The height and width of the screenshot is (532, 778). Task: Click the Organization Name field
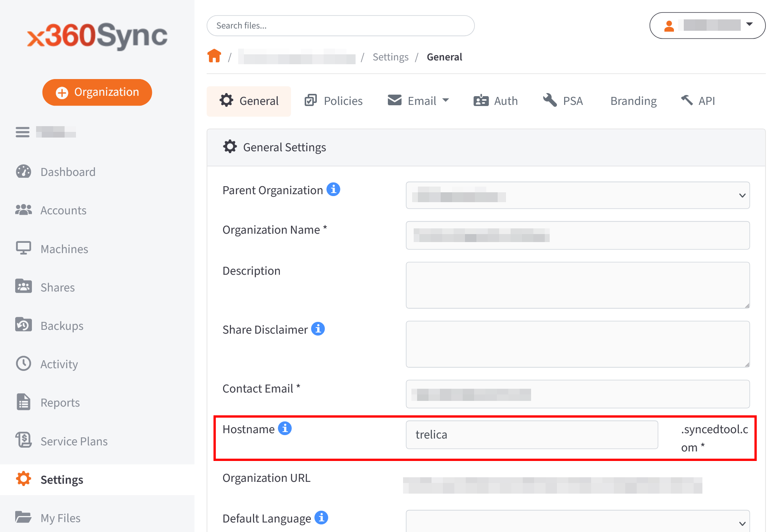pyautogui.click(x=577, y=235)
